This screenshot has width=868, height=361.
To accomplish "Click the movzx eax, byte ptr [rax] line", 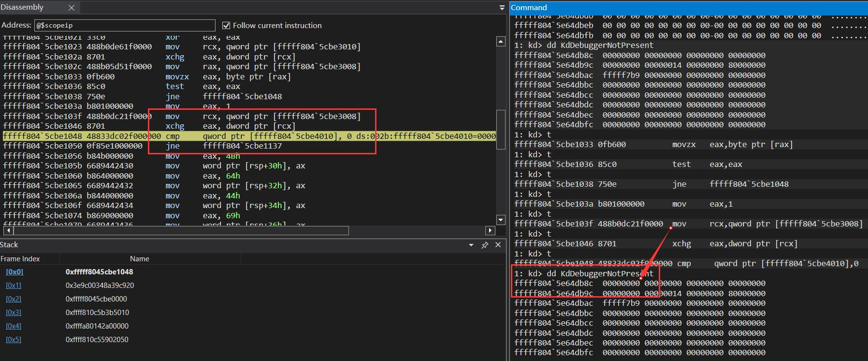I will coord(147,76).
